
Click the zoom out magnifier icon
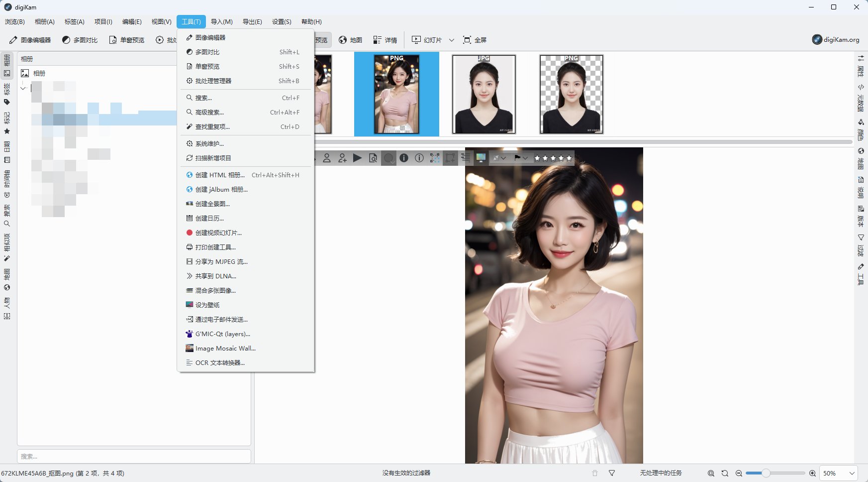pos(739,473)
